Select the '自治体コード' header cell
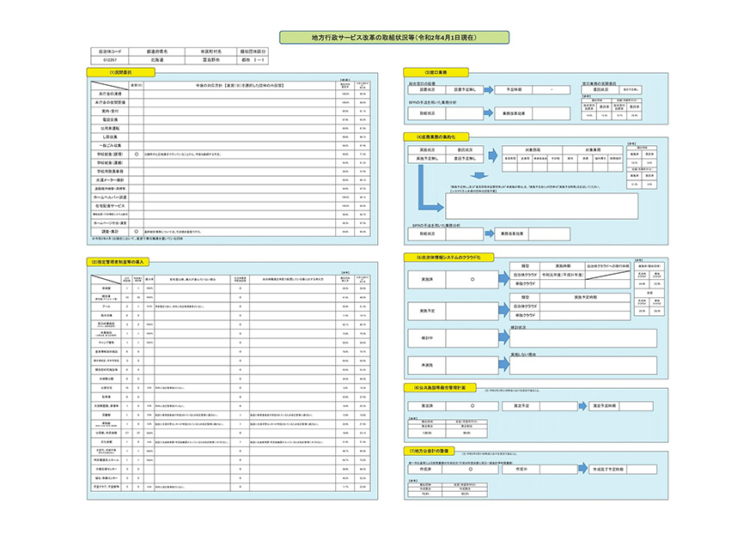 tap(110, 52)
